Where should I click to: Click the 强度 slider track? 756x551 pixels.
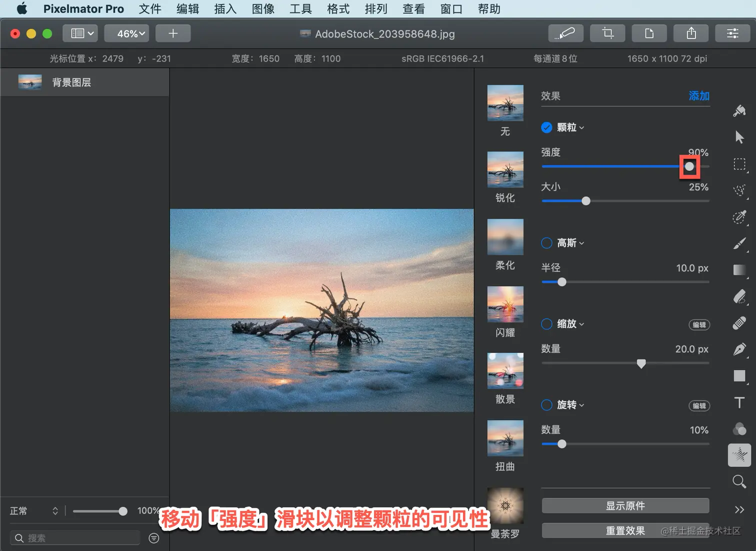click(625, 166)
